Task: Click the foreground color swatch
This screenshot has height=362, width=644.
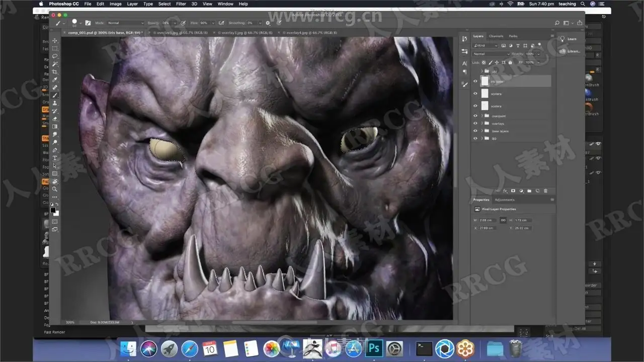Action: tap(53, 210)
